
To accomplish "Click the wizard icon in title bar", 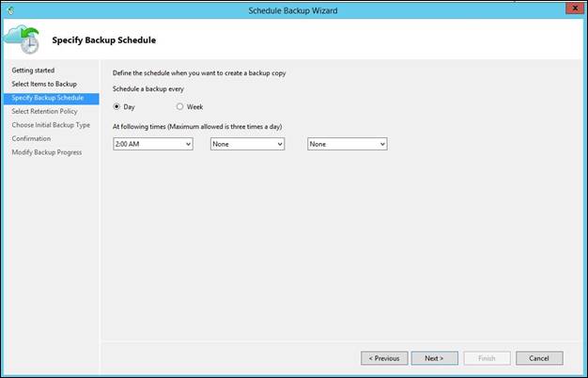I will pyautogui.click(x=10, y=10).
